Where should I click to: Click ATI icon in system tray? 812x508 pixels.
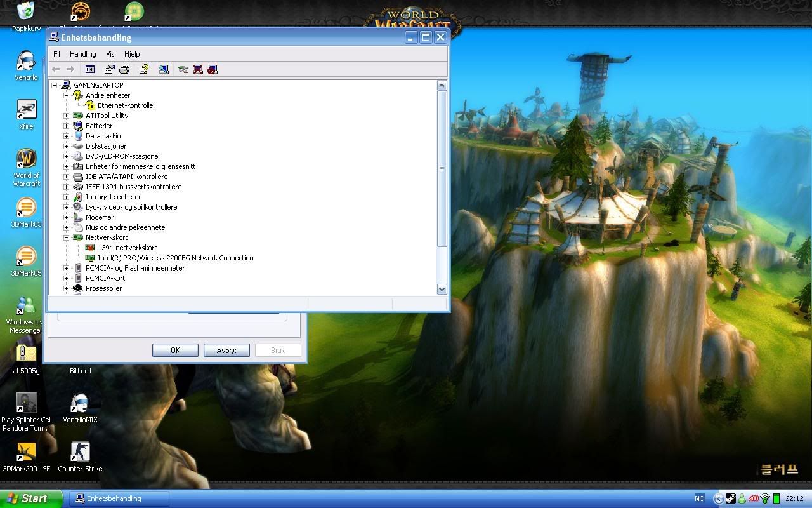(x=754, y=498)
